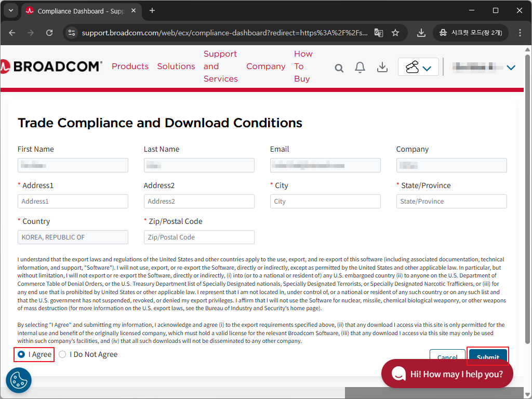This screenshot has width=532, height=399.
Task: Open the notifications bell icon
Action: [360, 68]
